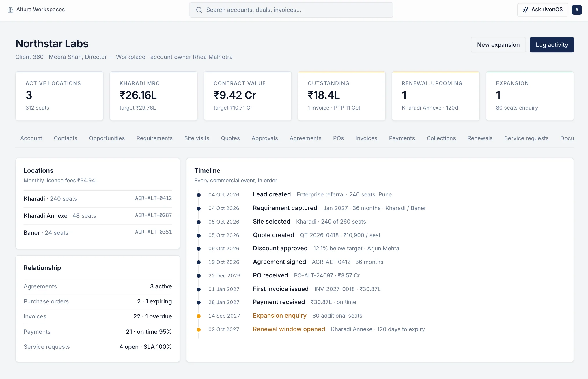The image size is (588, 379).
Task: Select the Kharadi Annexe 48 seats row
Action: (98, 216)
